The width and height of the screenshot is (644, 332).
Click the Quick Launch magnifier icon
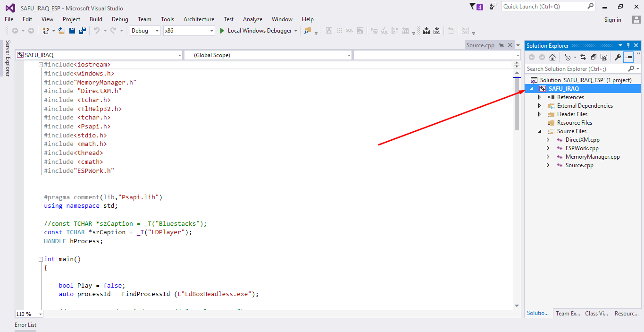[591, 6]
